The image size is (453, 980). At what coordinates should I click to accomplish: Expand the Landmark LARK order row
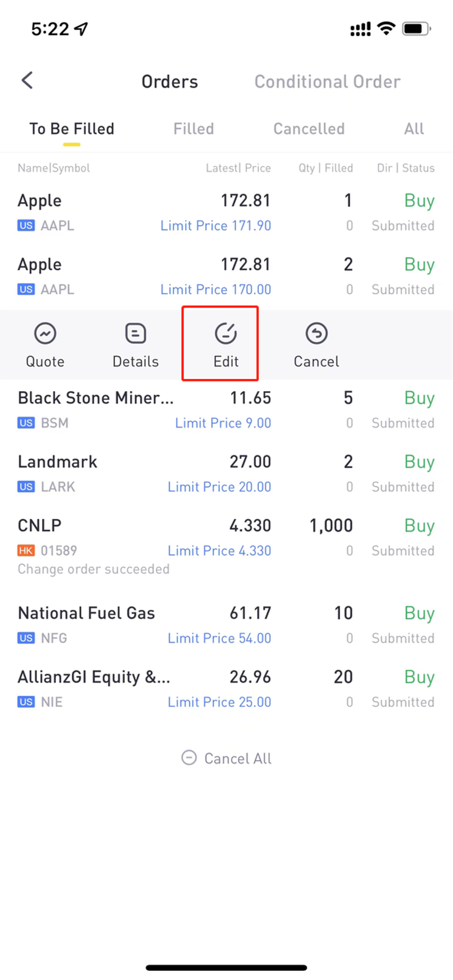226,474
